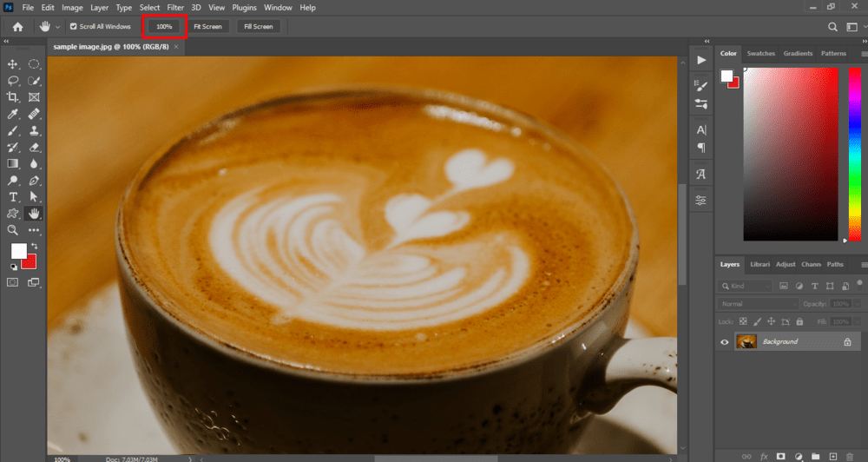Switch to the Swatches tab
The image size is (868, 462).
coord(760,54)
